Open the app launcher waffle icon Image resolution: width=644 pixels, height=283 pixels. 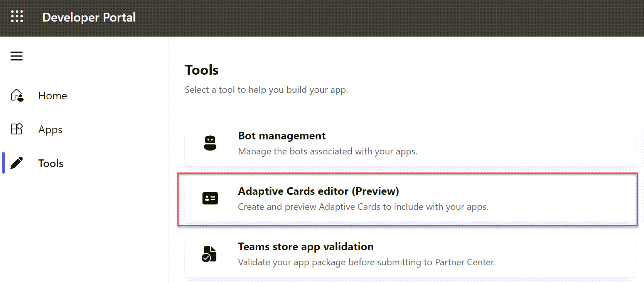pos(17,17)
